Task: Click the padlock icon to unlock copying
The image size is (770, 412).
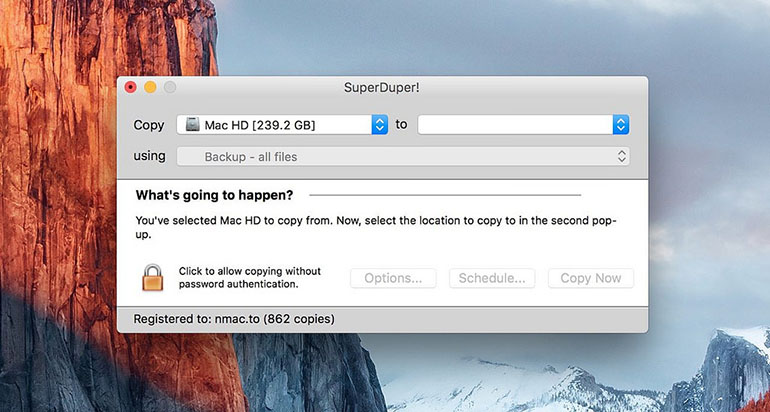Action: (x=152, y=277)
